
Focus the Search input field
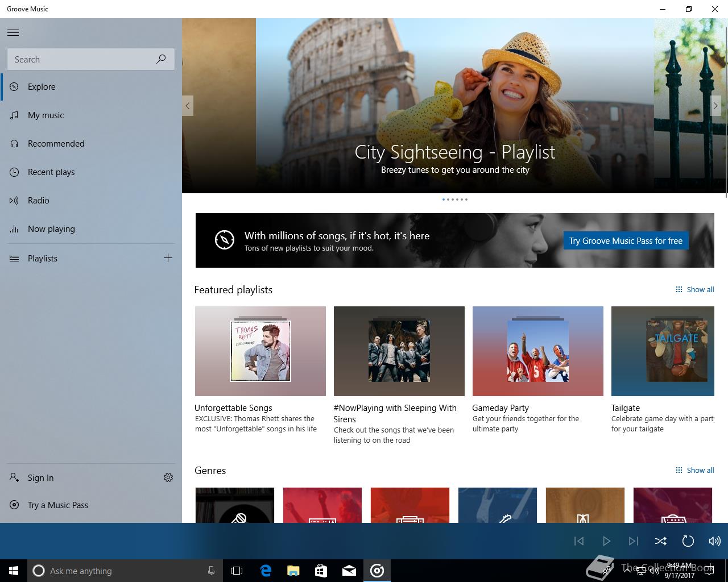pos(91,59)
